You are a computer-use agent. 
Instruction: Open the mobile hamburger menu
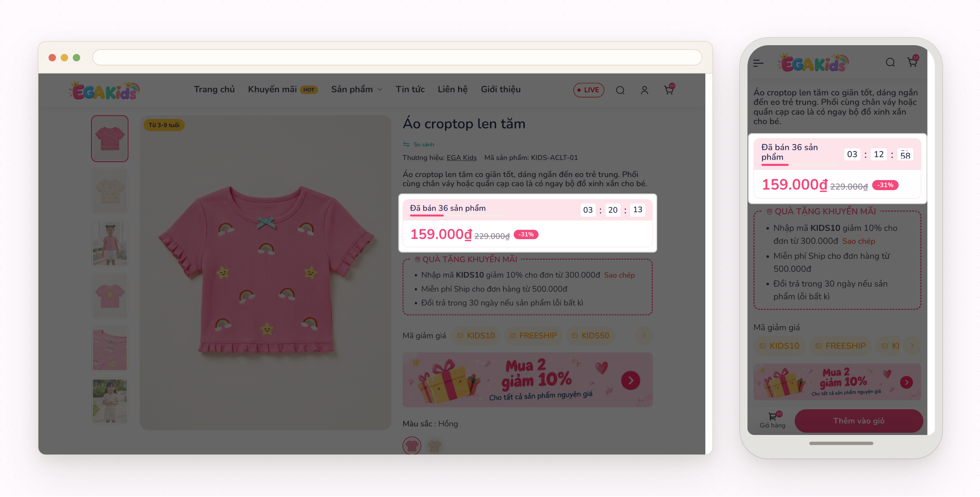(758, 63)
